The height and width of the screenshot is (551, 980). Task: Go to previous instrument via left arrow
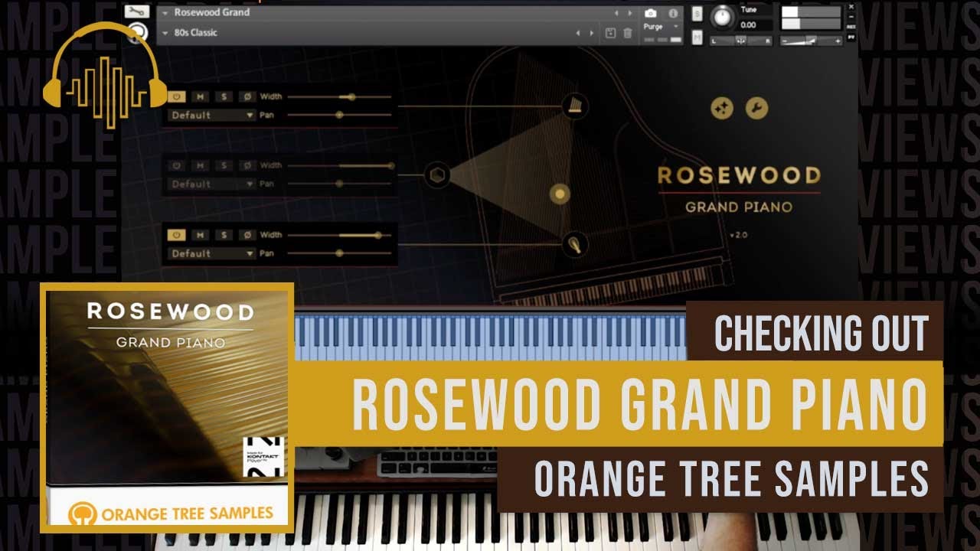coord(616,13)
